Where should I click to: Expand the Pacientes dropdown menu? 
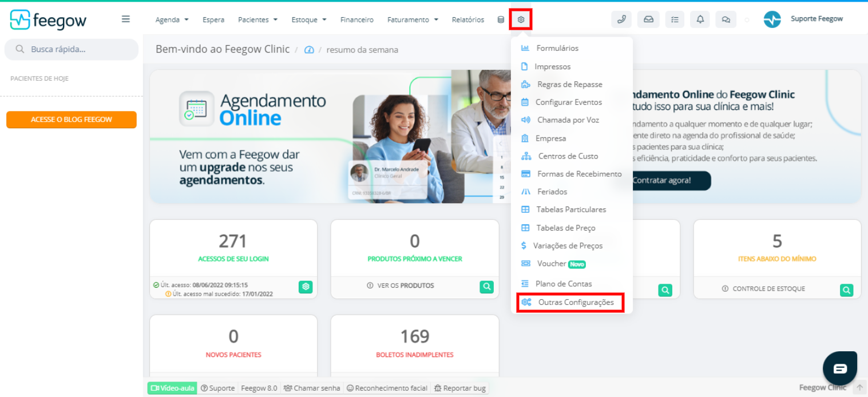click(257, 19)
